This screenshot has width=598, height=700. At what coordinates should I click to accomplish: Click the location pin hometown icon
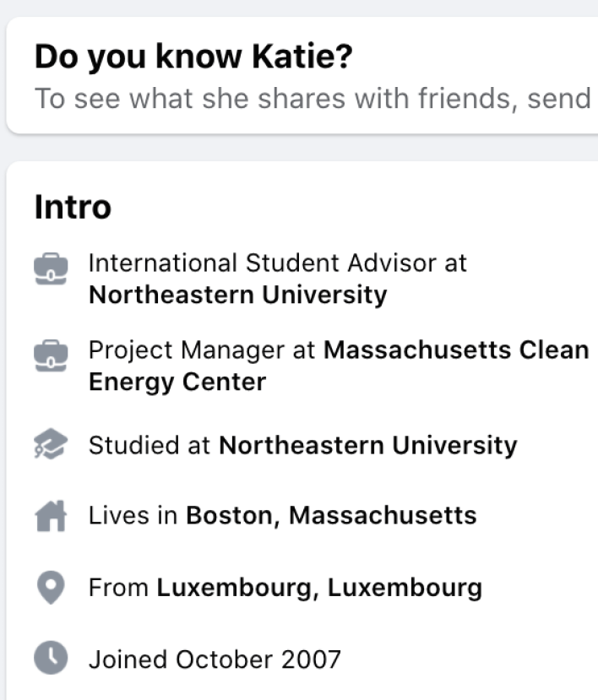click(51, 588)
